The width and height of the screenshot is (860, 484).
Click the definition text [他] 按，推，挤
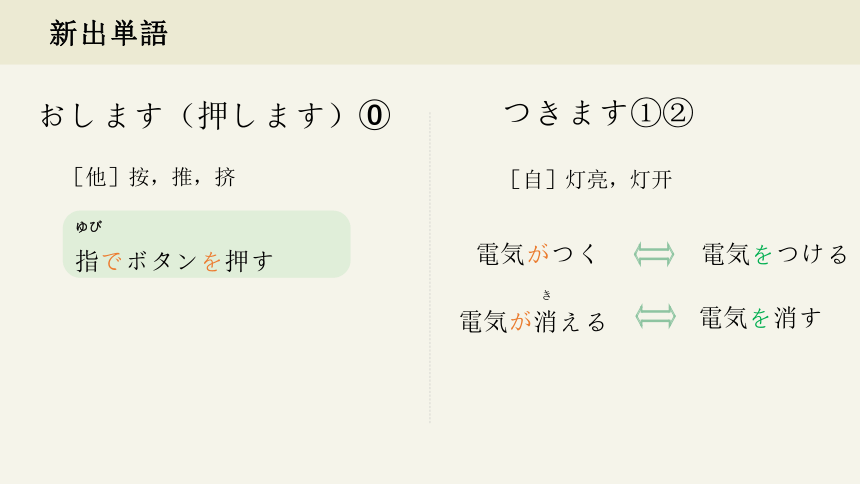pos(154,177)
